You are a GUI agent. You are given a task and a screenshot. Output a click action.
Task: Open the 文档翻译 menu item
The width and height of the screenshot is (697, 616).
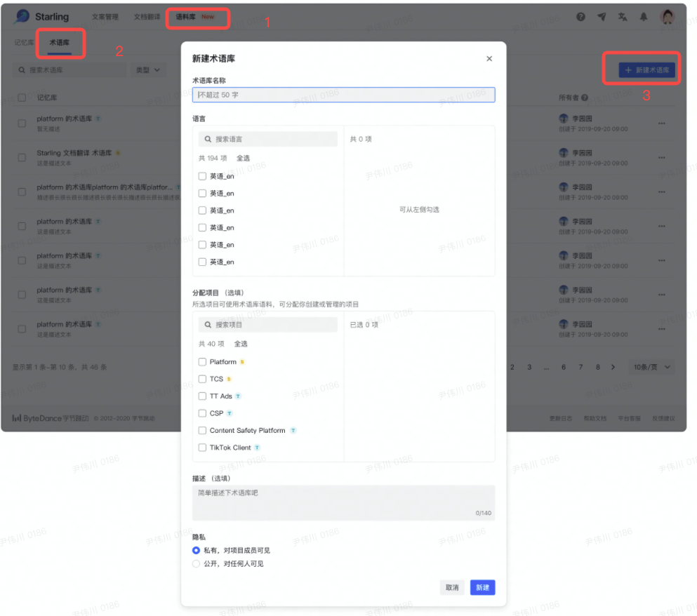coord(147,17)
